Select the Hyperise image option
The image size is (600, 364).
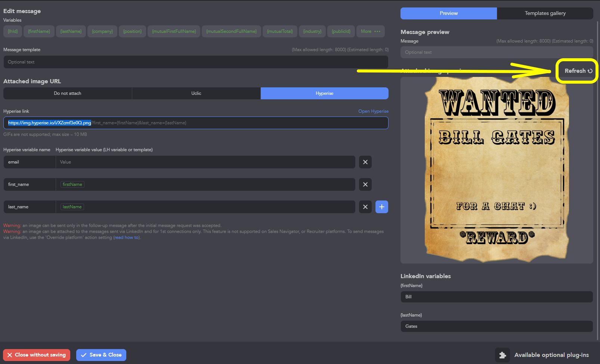[324, 93]
